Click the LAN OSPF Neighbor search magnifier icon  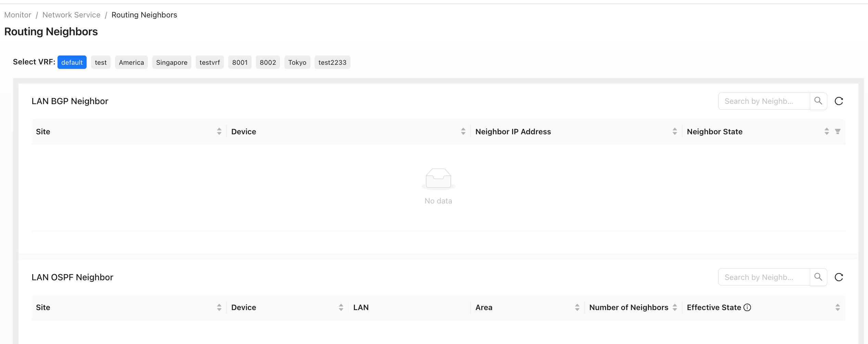[818, 277]
